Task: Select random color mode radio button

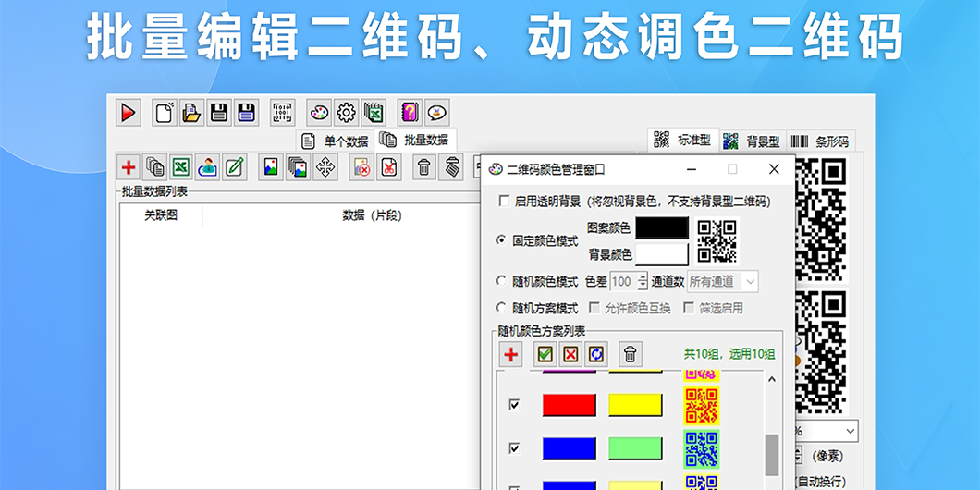Action: [501, 281]
